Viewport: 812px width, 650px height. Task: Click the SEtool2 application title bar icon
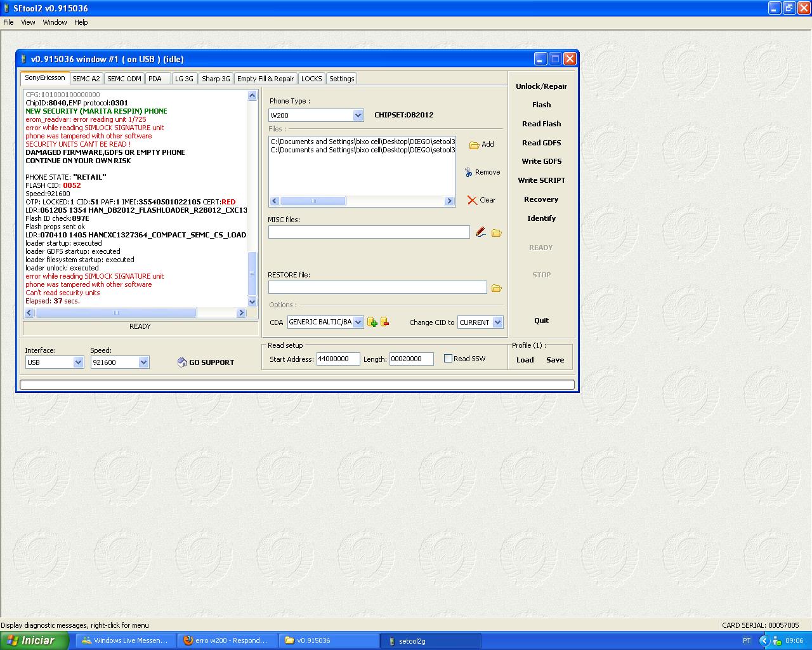[x=7, y=8]
